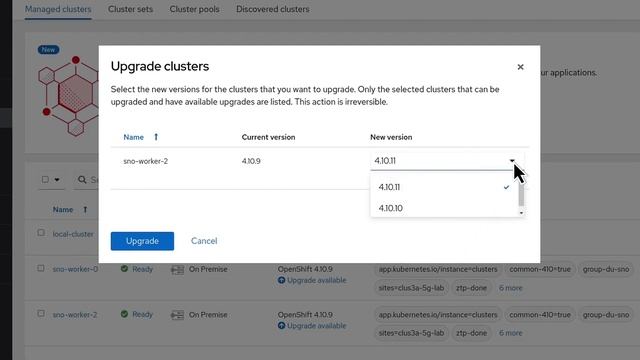Select the sno-worker-0 row checkbox
Screen dimensions: 640x360
[x=41, y=268]
